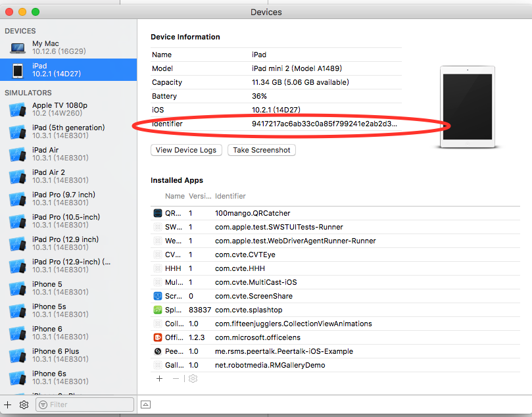Click the Office Lens app icon

click(158, 337)
